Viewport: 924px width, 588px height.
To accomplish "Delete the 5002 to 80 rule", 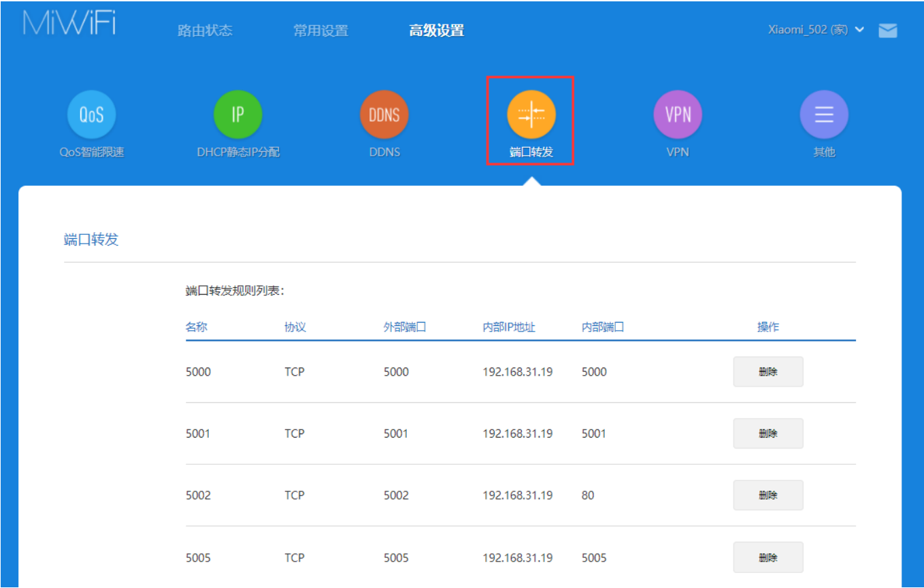I will (x=768, y=495).
